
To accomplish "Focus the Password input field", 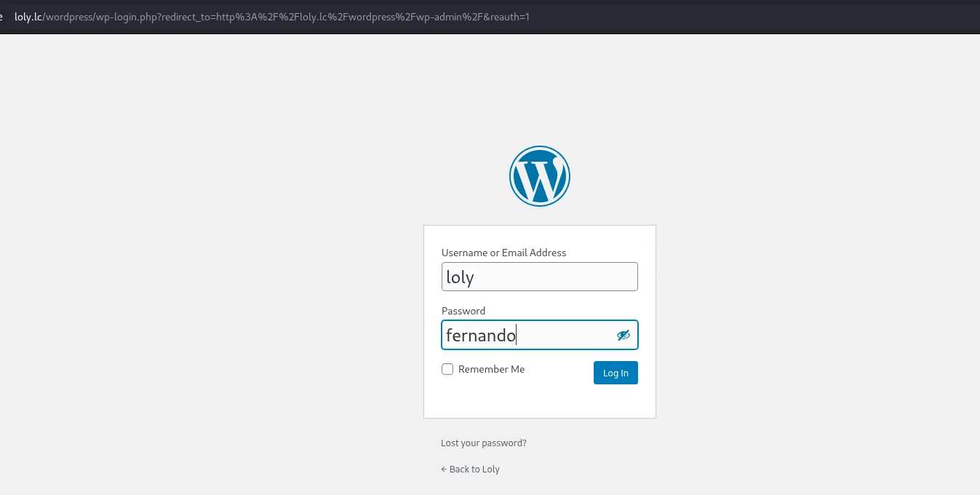I will [540, 335].
